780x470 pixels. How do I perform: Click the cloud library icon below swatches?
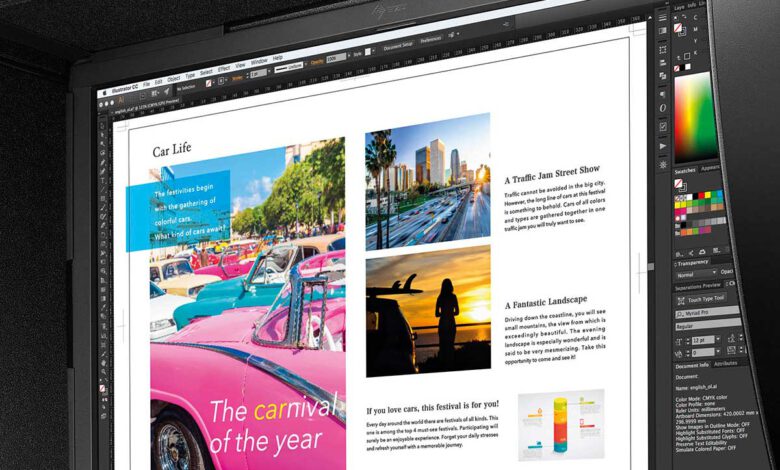(702, 252)
